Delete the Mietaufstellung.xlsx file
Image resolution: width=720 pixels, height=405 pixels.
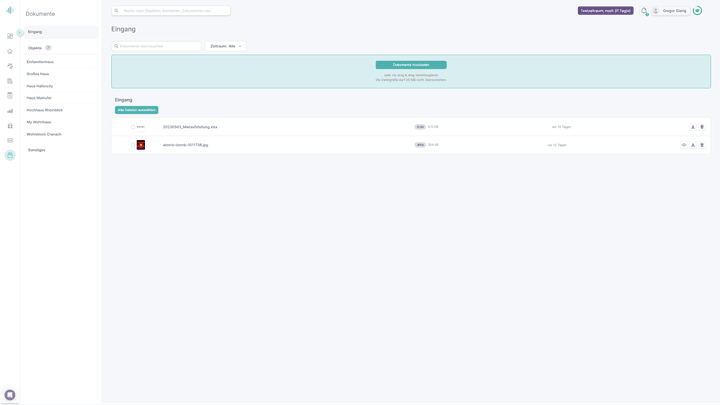702,127
